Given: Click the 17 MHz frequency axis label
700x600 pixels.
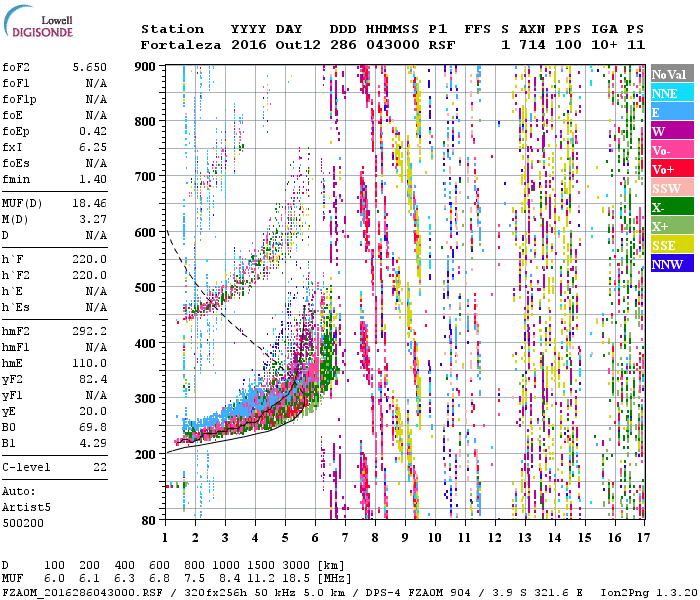Looking at the screenshot, I should [643, 538].
